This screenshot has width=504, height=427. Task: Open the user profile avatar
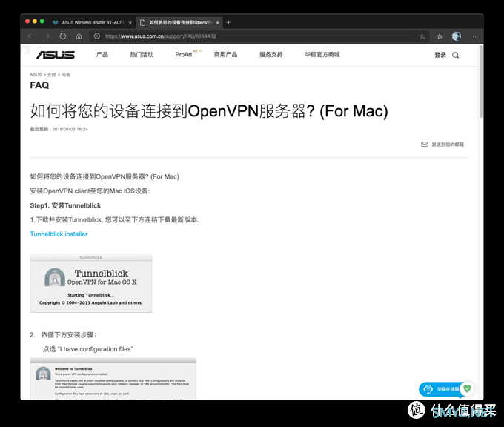click(457, 36)
